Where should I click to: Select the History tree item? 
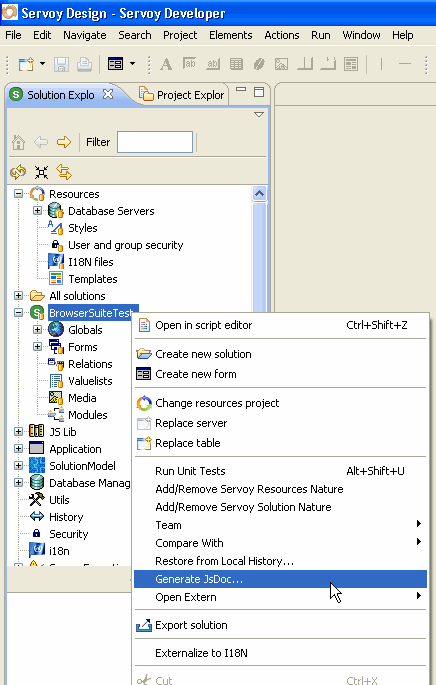click(66, 517)
